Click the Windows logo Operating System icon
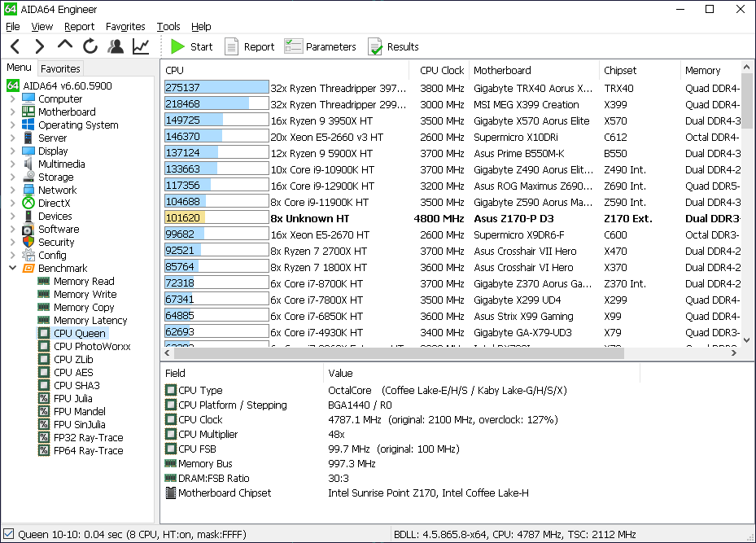This screenshot has width=756, height=543. 28,125
